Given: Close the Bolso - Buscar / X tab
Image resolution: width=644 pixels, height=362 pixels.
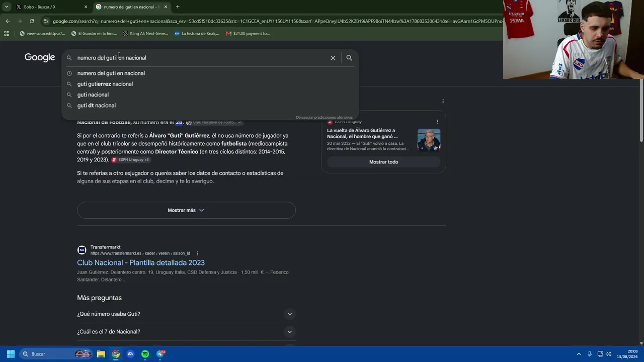Looking at the screenshot, I should point(86,7).
